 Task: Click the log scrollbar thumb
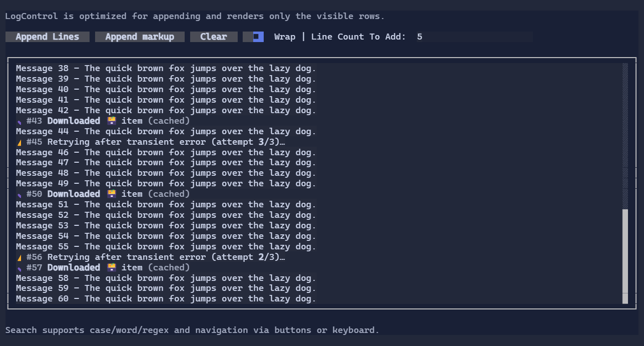click(625, 256)
